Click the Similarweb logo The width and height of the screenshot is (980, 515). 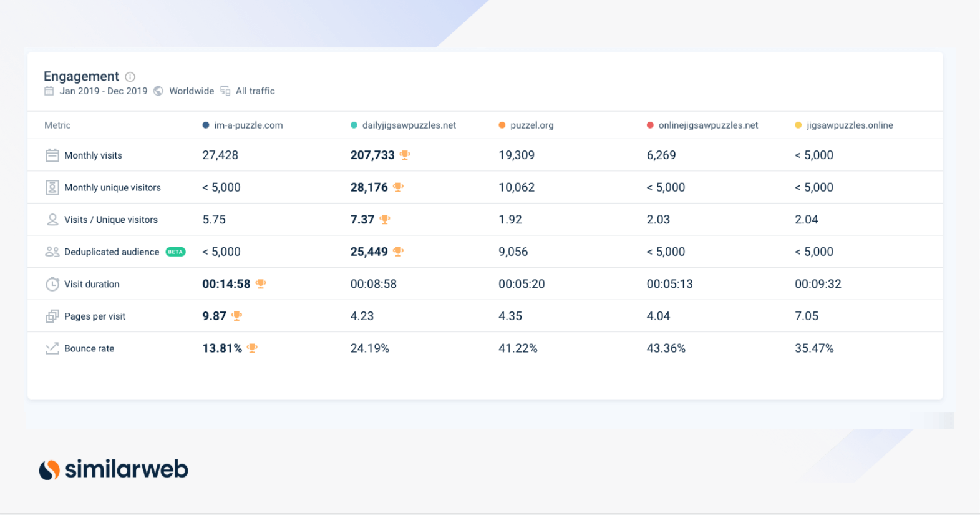coord(114,469)
